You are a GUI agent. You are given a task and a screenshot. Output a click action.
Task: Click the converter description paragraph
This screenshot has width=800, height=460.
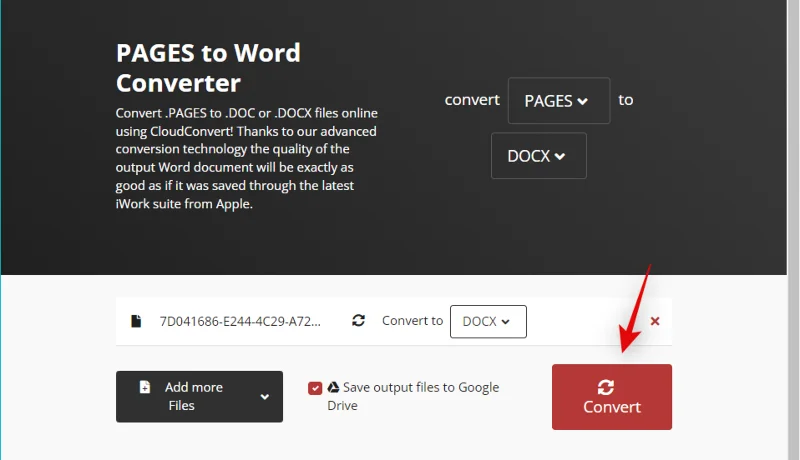point(247,158)
